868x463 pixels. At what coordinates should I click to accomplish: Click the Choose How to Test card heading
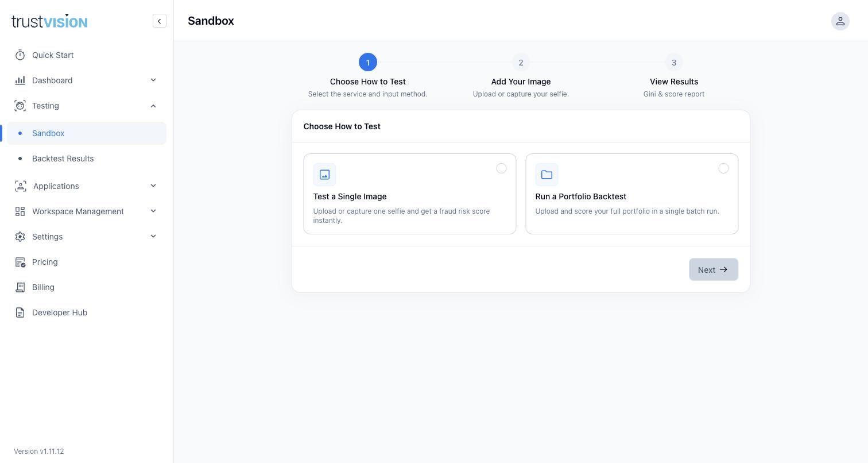coord(342,126)
